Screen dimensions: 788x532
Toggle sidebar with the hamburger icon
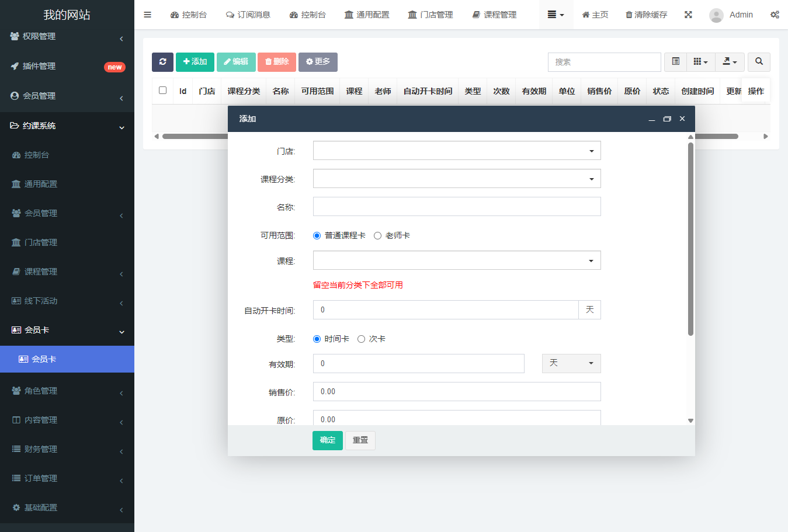[x=147, y=15]
